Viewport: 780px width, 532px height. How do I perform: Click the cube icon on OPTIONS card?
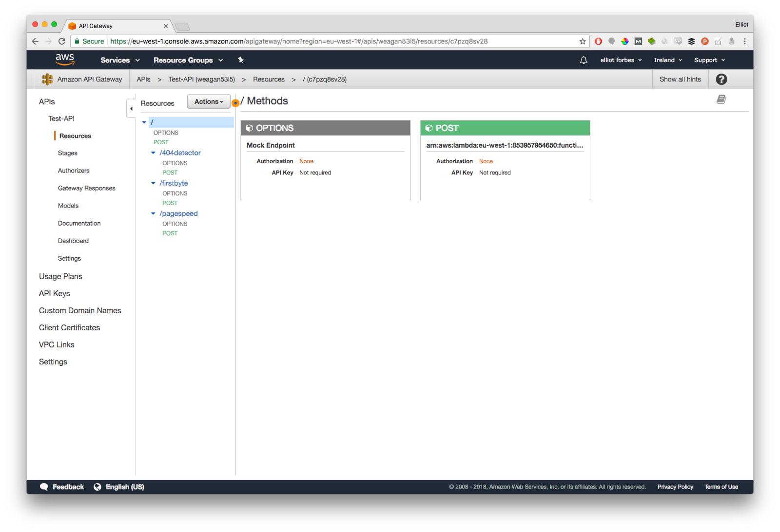tap(249, 128)
